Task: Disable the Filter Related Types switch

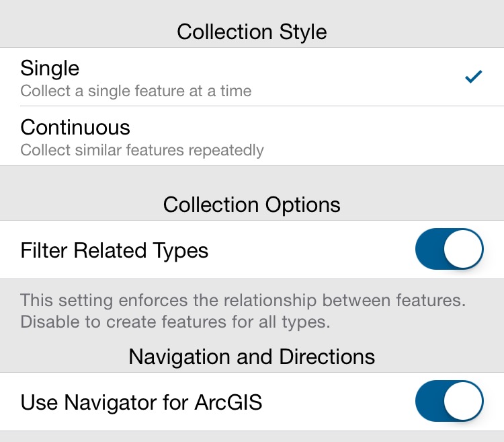Action: click(449, 249)
